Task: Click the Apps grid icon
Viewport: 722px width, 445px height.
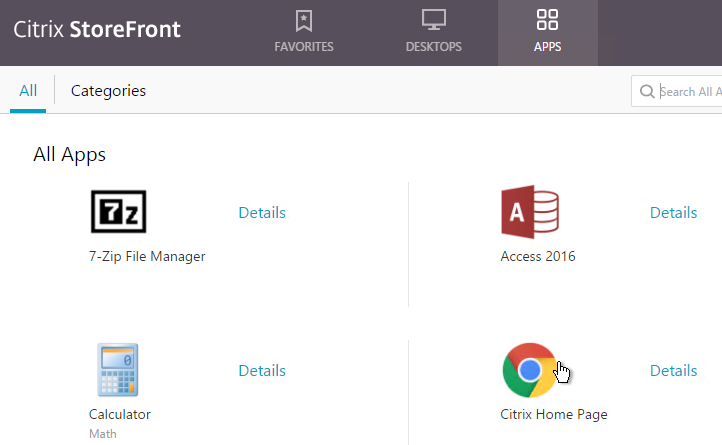Action: click(x=547, y=20)
